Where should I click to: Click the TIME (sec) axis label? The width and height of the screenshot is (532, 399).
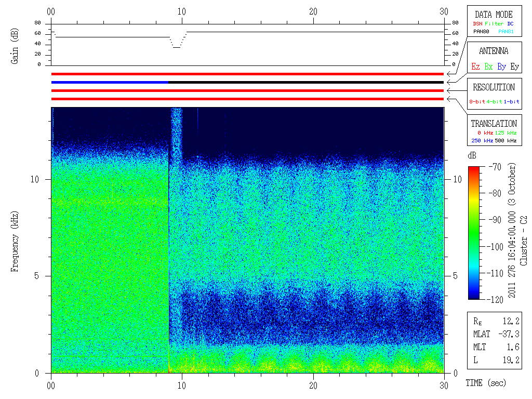pyautogui.click(x=486, y=383)
